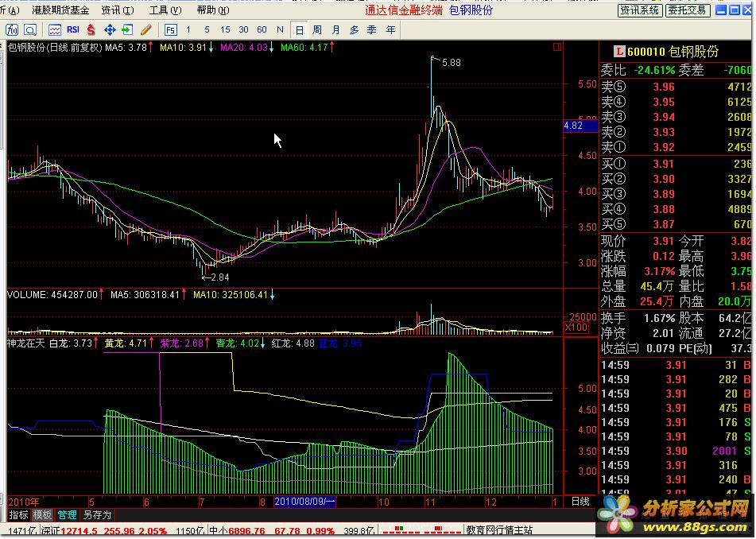The image size is (756, 539).
Task: Click 换手 1.67% value
Action: tap(660, 319)
